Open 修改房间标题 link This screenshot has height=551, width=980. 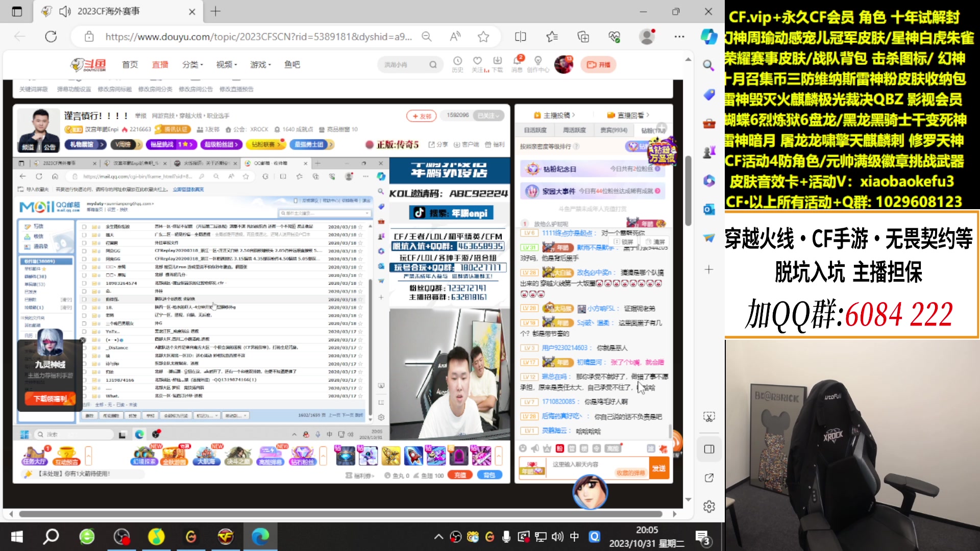tap(115, 89)
